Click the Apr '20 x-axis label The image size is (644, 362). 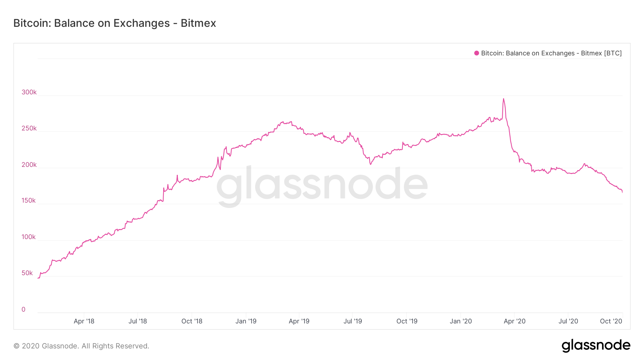pos(514,321)
